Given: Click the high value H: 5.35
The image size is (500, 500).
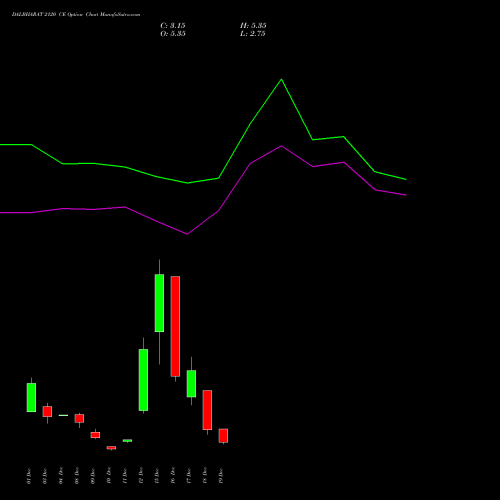Looking at the screenshot, I should tap(253, 26).
